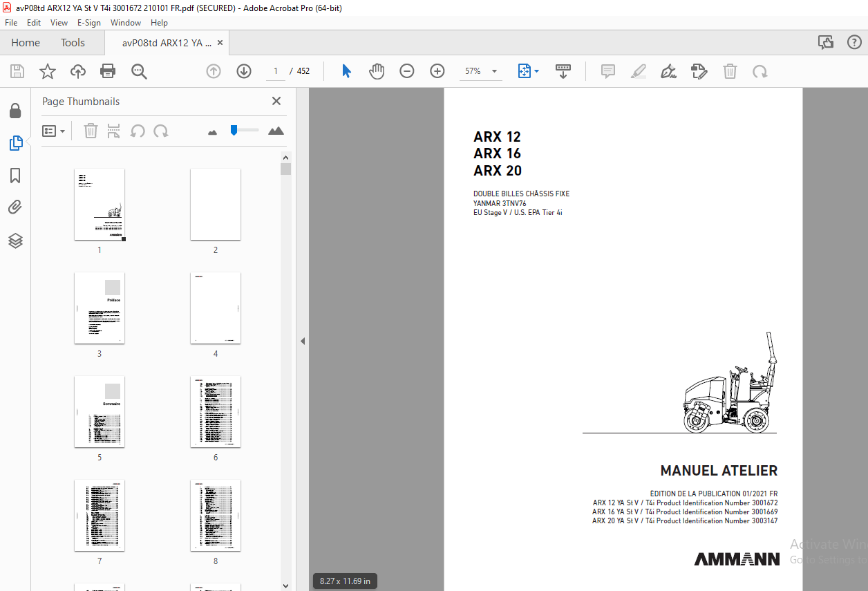868x591 pixels.
Task: Zoom in with plus icon
Action: coord(437,71)
